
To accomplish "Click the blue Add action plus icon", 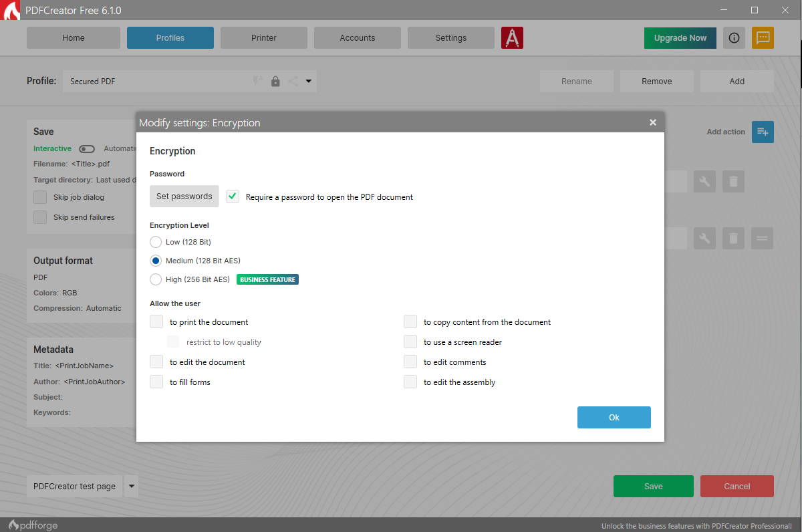I will point(763,132).
